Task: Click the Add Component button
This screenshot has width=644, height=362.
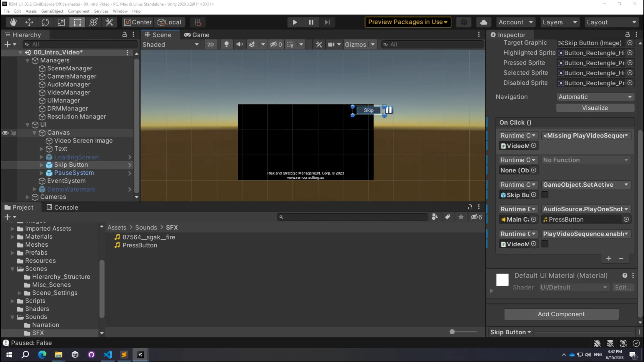Action: click(561, 314)
